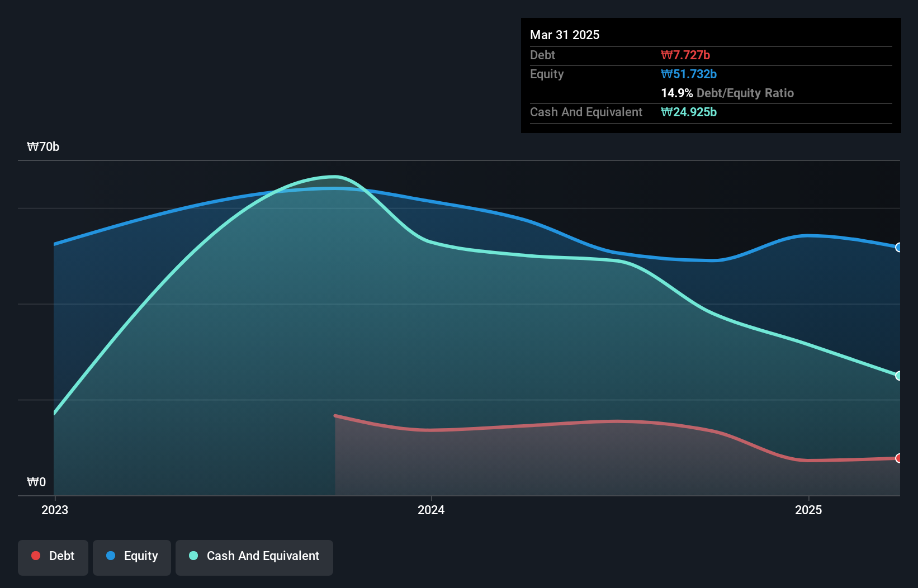Select the 2024 axis label
This screenshot has width=918, height=588.
click(430, 510)
